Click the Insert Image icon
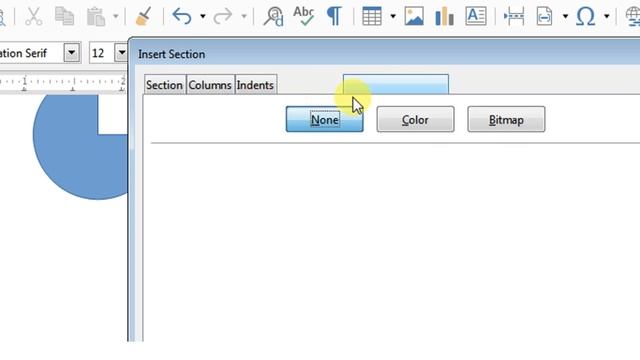 (414, 16)
